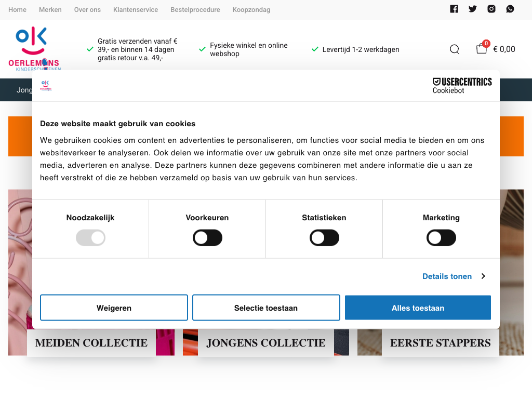The image size is (532, 399).
Task: Open the Jongens Collectie banner
Action: point(266,343)
